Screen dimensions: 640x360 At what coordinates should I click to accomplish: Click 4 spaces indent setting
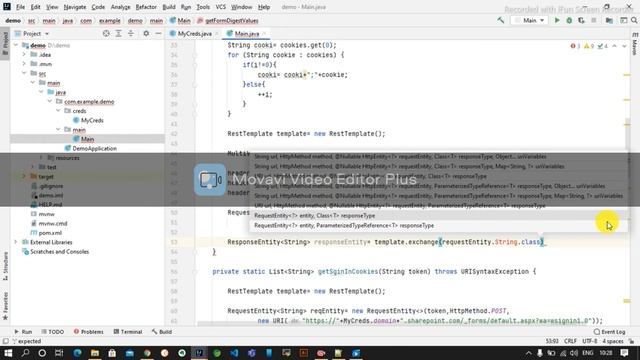pyautogui.click(x=613, y=341)
